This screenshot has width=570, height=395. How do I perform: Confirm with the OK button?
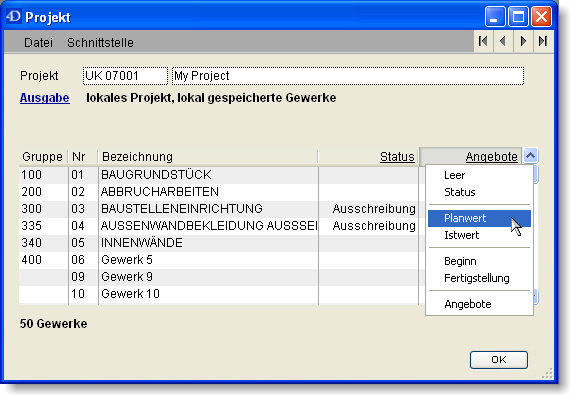pyautogui.click(x=498, y=360)
